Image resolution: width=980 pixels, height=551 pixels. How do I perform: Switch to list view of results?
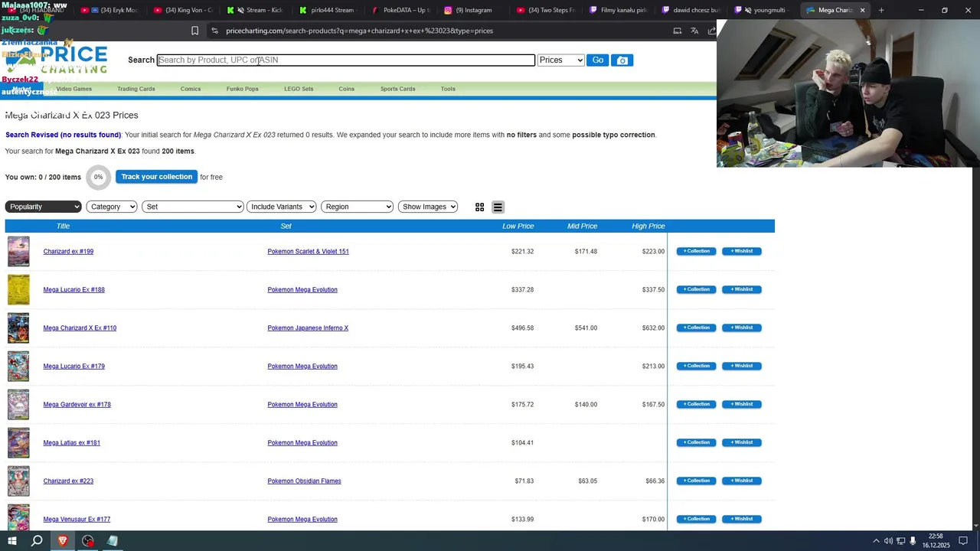point(498,207)
